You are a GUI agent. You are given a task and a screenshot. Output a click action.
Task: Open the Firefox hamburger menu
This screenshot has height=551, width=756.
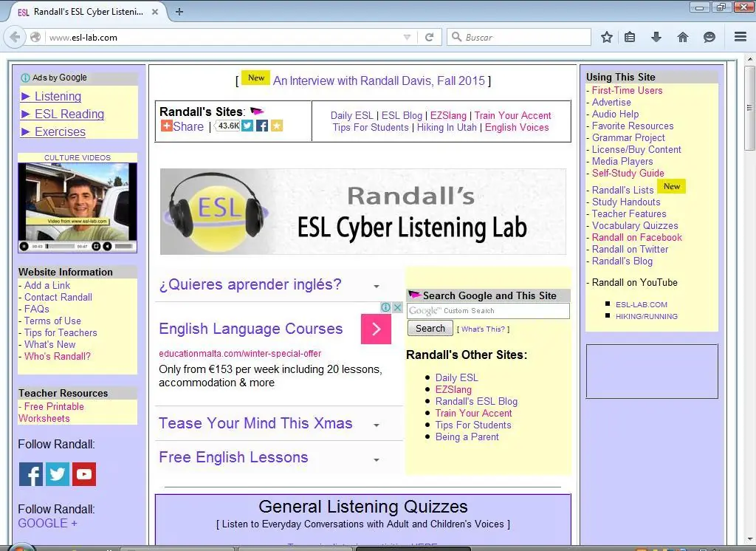click(x=740, y=37)
